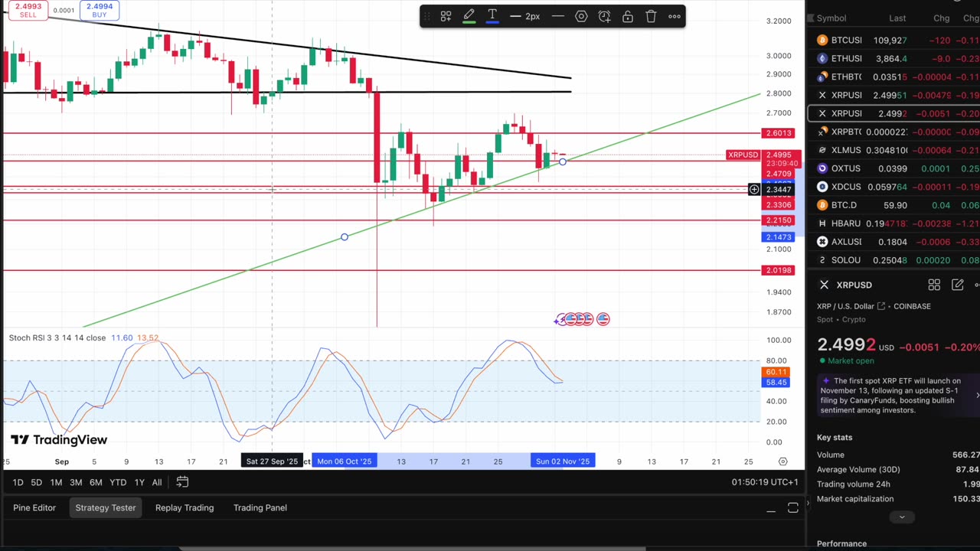Click the red SELL price button
The image size is (980, 551).
click(x=28, y=10)
